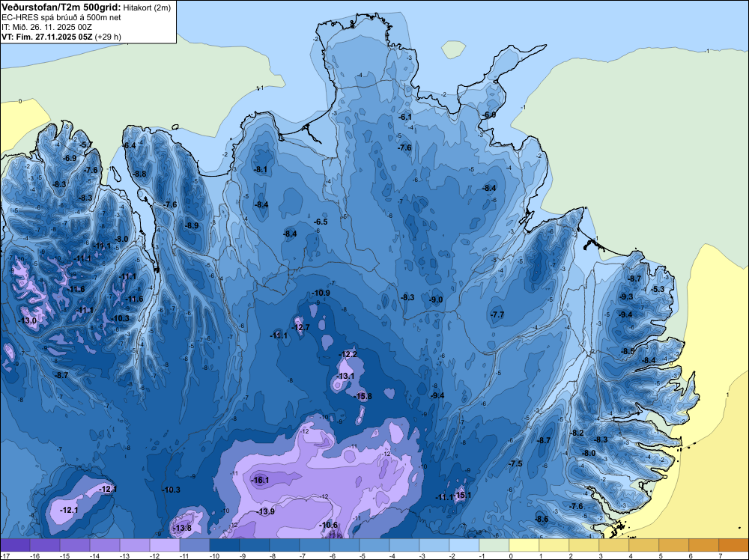
Task: Click the valid time 'VT: Fim. 27.11.2025 05Z'
Action: [46, 37]
